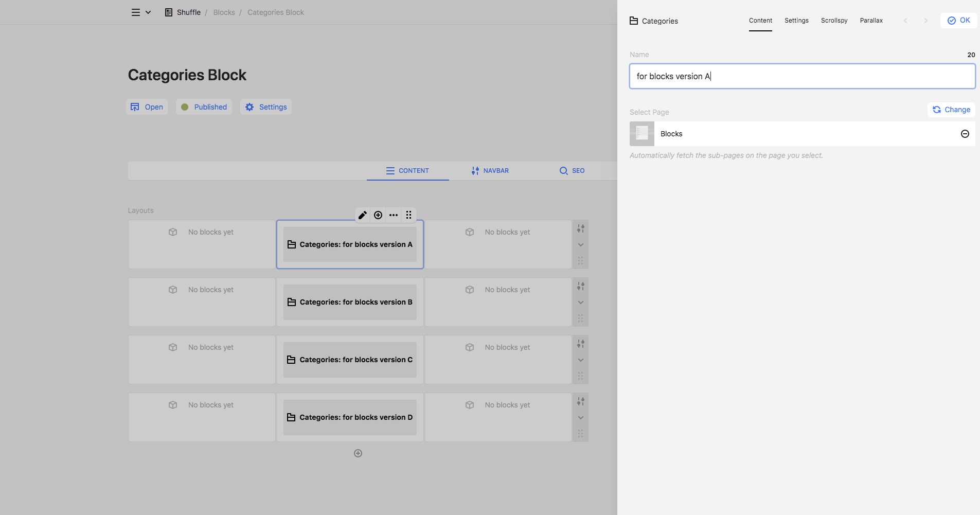Click the drag handle icon in block toolbar

click(408, 215)
